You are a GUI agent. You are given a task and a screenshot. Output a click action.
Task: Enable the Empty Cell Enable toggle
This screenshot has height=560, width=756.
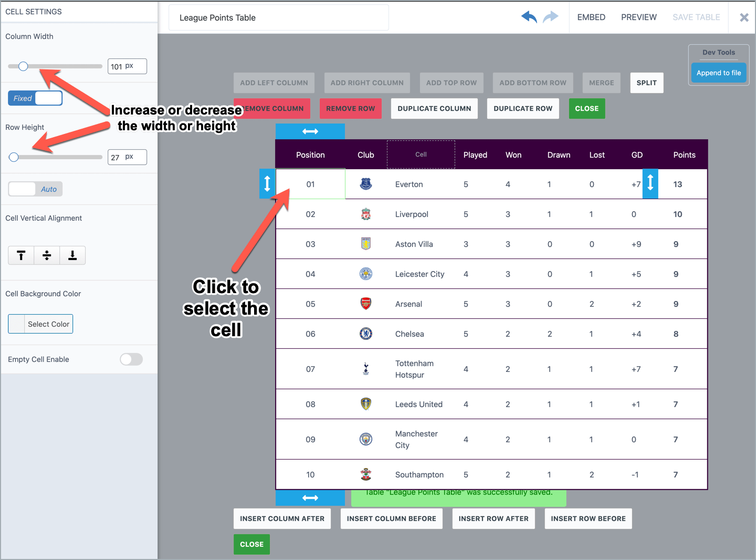click(131, 359)
